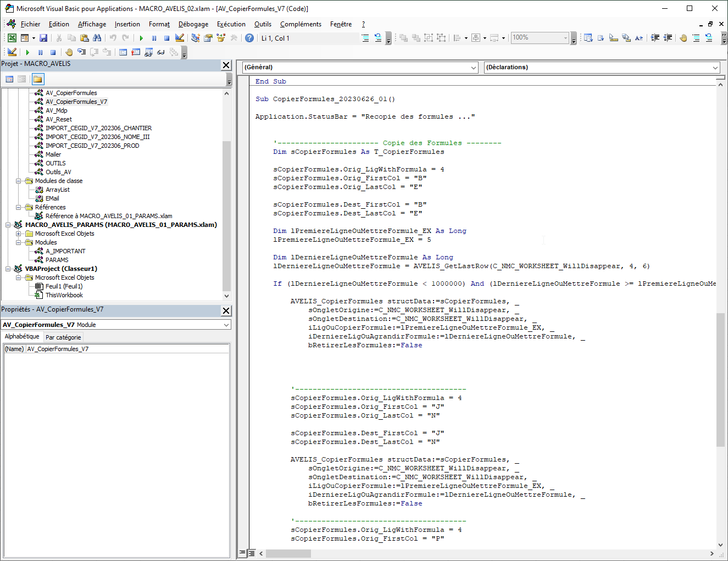Collapse the VBAProject (Classeur1) node
The height and width of the screenshot is (561, 728).
(x=8, y=269)
